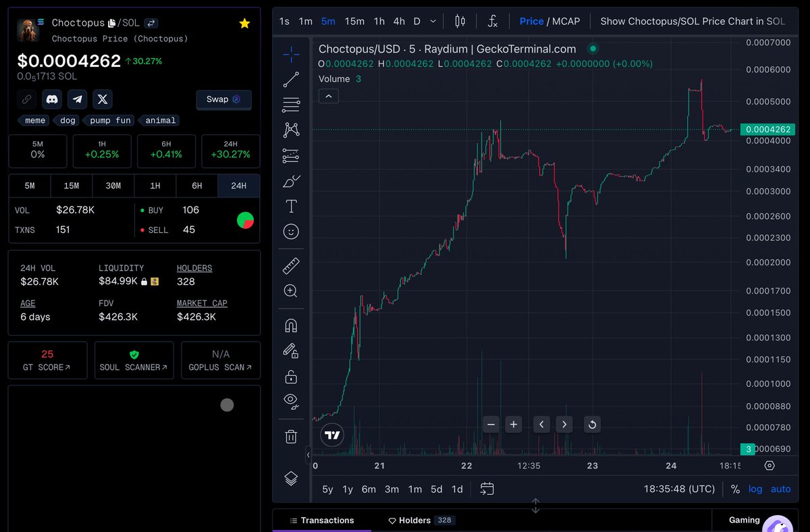The image size is (810, 532).
Task: Select the Measure ruler tool
Action: click(x=290, y=265)
